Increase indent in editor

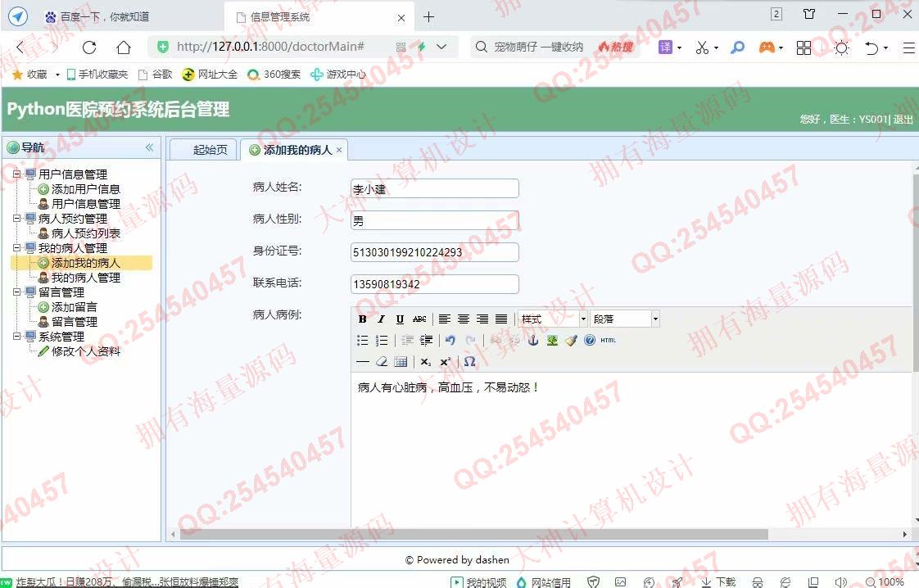tap(426, 340)
